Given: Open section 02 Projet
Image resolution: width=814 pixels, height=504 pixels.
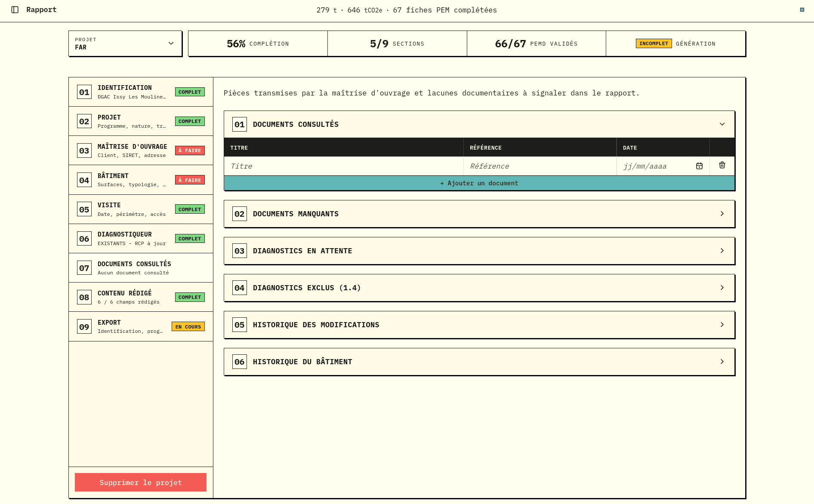Looking at the screenshot, I should click(141, 121).
